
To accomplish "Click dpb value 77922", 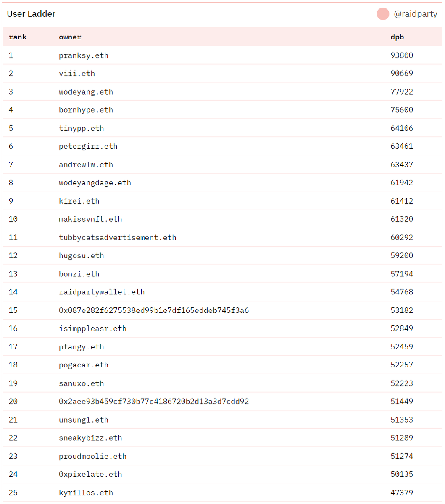I will coord(402,92).
